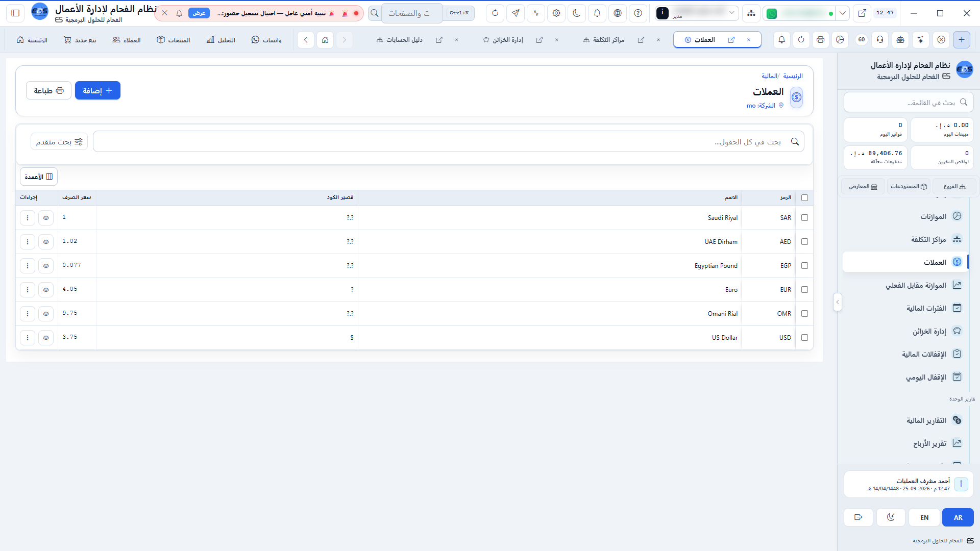Open more actions menu for Omani Rial row
The height and width of the screenshot is (551, 980).
(28, 314)
